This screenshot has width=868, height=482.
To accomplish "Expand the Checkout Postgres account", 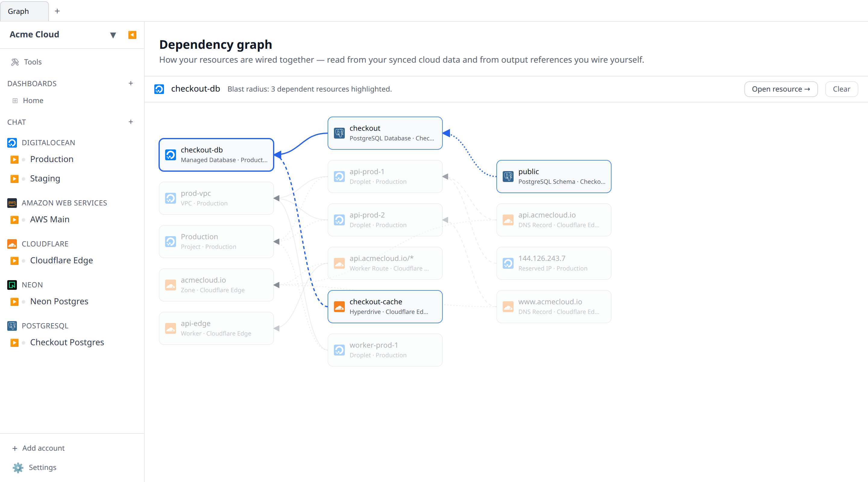I will [14, 343].
